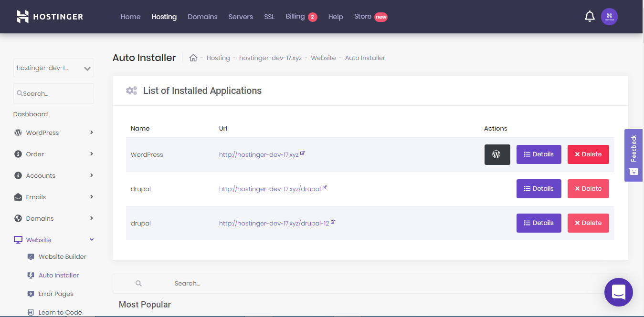Delete the /drupal installation

tap(588, 189)
